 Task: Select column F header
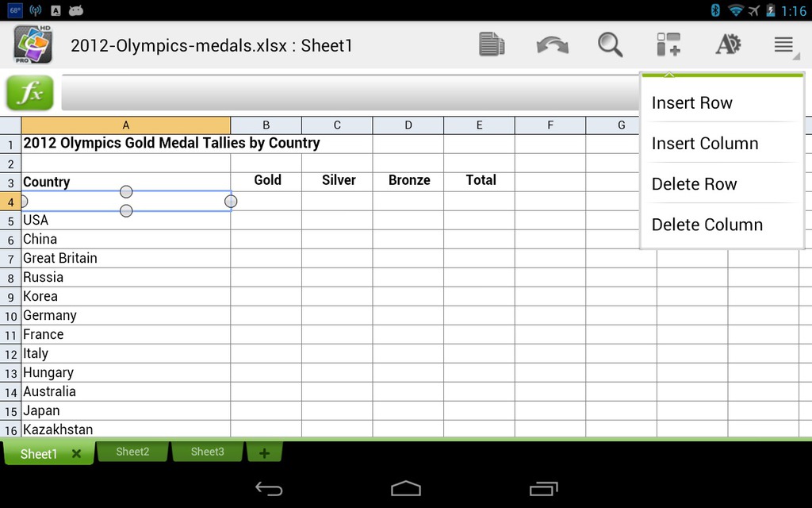coord(550,125)
